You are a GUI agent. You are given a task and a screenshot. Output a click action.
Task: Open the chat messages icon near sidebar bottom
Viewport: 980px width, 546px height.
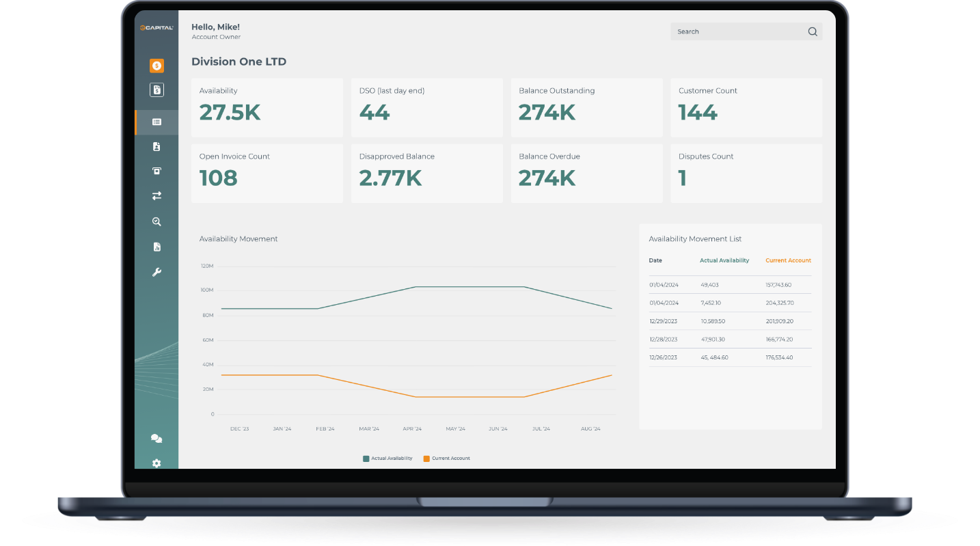tap(156, 438)
